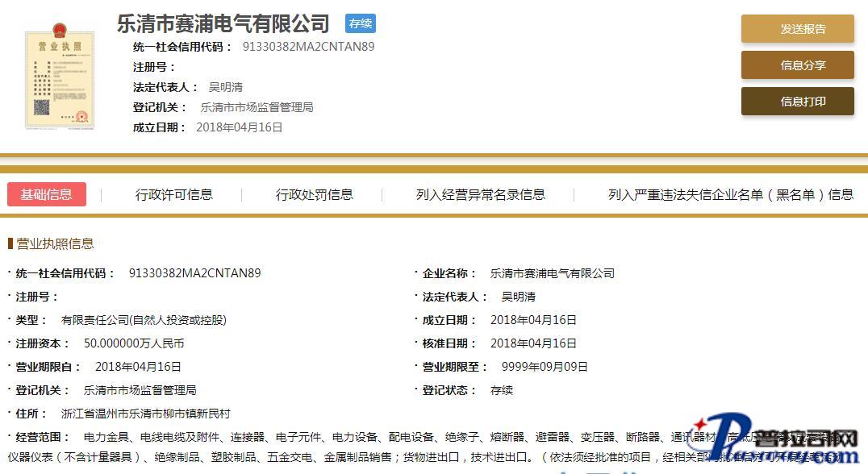Click the 营业执照信息 section heading
This screenshot has height=474, width=868.
click(55, 243)
